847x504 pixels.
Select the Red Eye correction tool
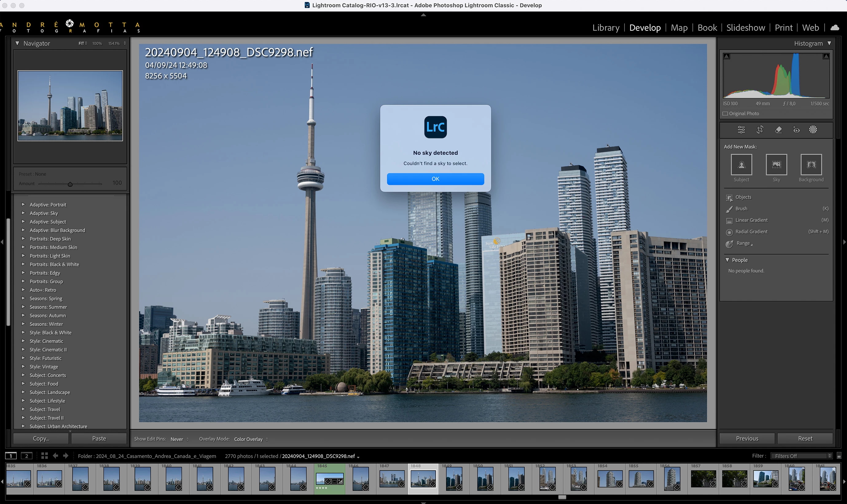pos(796,130)
